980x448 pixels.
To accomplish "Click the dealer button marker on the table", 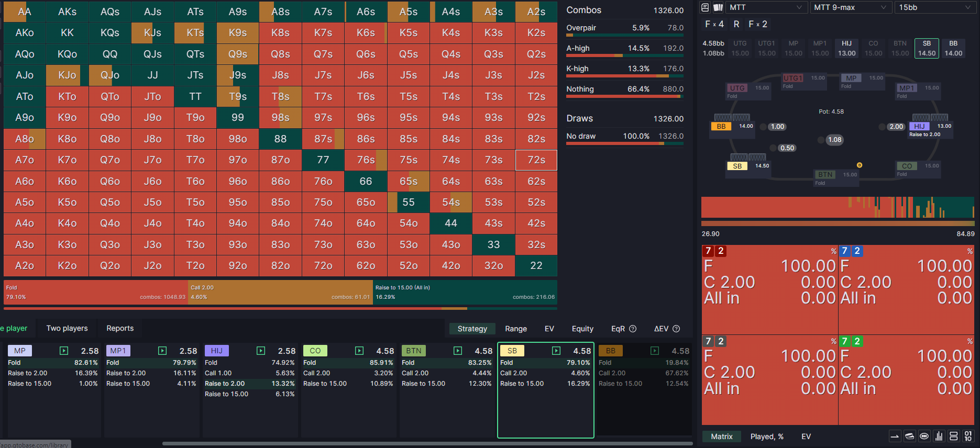I will pyautogui.click(x=860, y=165).
